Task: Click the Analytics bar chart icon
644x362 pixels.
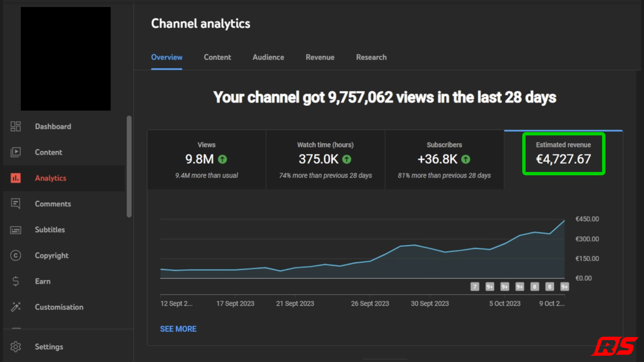Action: coord(15,178)
